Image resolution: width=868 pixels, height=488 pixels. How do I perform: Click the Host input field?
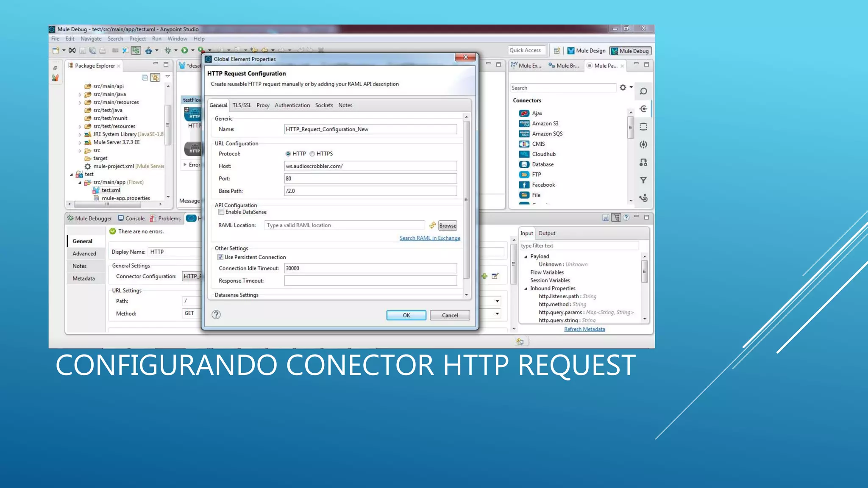coord(370,166)
